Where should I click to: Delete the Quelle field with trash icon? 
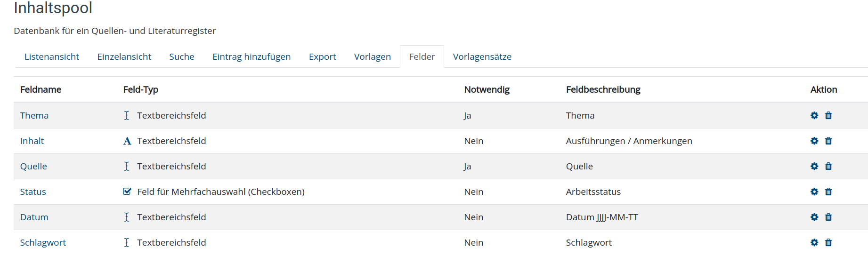(x=828, y=166)
